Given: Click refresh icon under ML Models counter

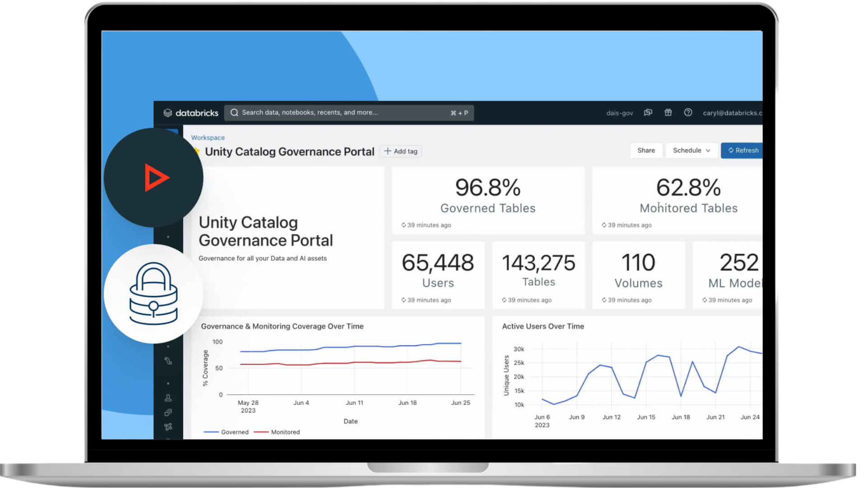Looking at the screenshot, I should (704, 300).
